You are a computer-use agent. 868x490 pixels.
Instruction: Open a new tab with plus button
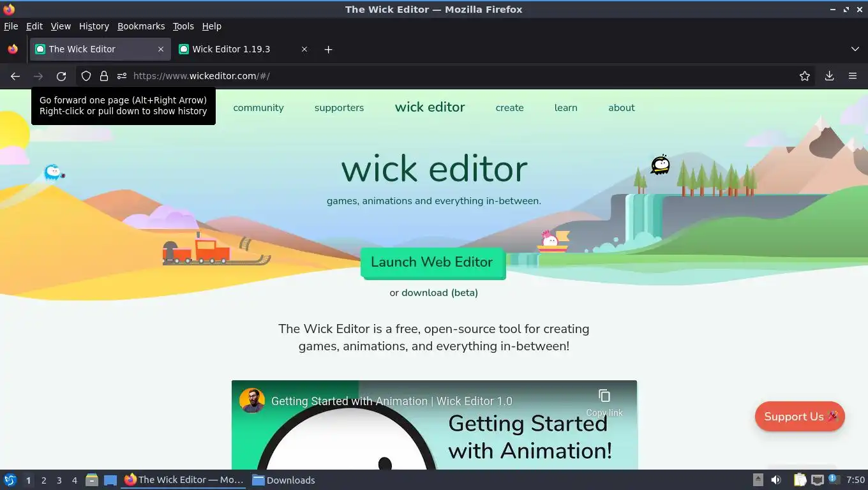click(x=328, y=49)
